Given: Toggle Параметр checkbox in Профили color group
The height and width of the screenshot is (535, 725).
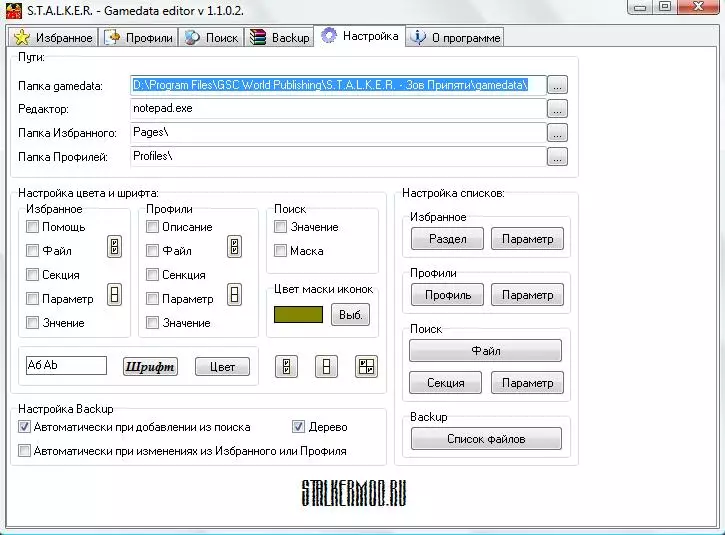Looking at the screenshot, I should click(152, 299).
